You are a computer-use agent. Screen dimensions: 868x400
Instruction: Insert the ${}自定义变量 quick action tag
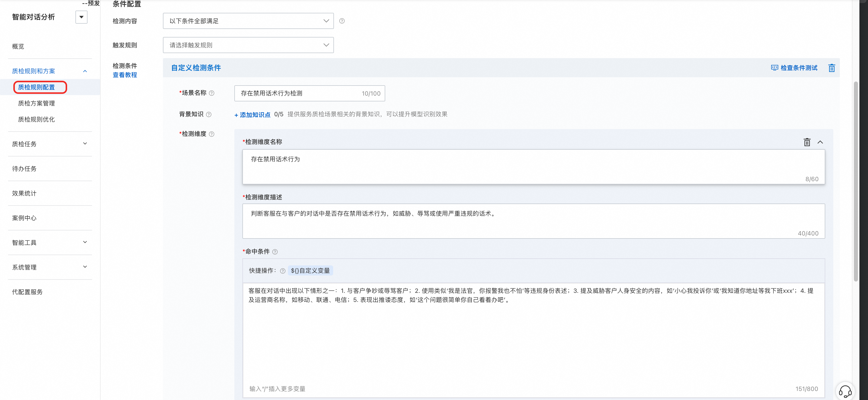coord(310,271)
